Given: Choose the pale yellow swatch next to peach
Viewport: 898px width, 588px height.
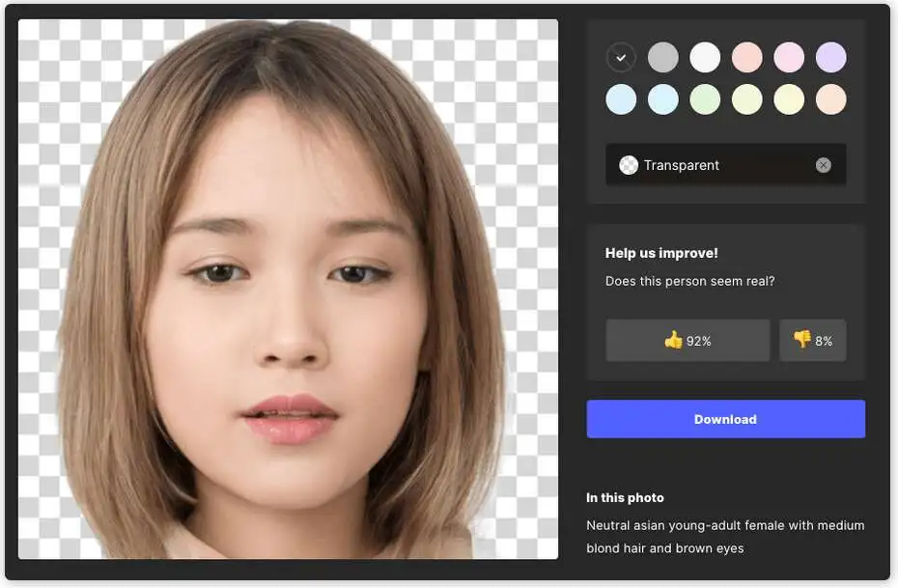Looking at the screenshot, I should [789, 99].
